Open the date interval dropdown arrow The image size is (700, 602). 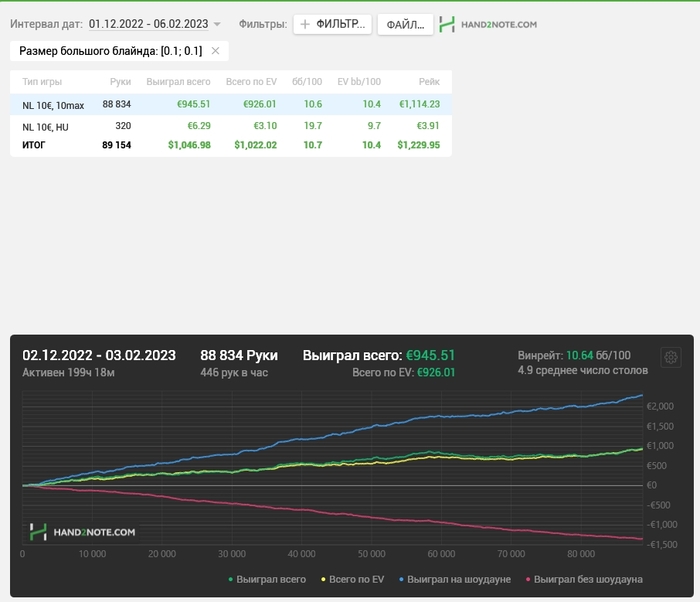[x=217, y=24]
